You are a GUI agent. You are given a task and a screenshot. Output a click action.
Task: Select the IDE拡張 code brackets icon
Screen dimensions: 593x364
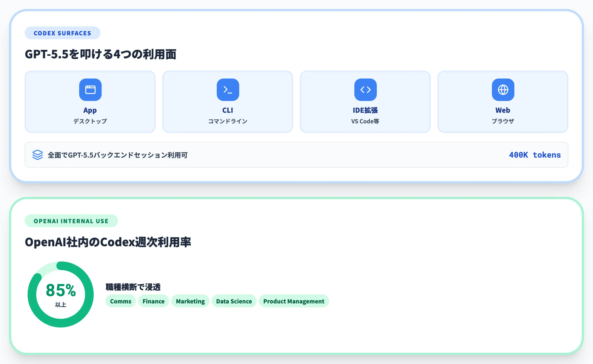365,89
